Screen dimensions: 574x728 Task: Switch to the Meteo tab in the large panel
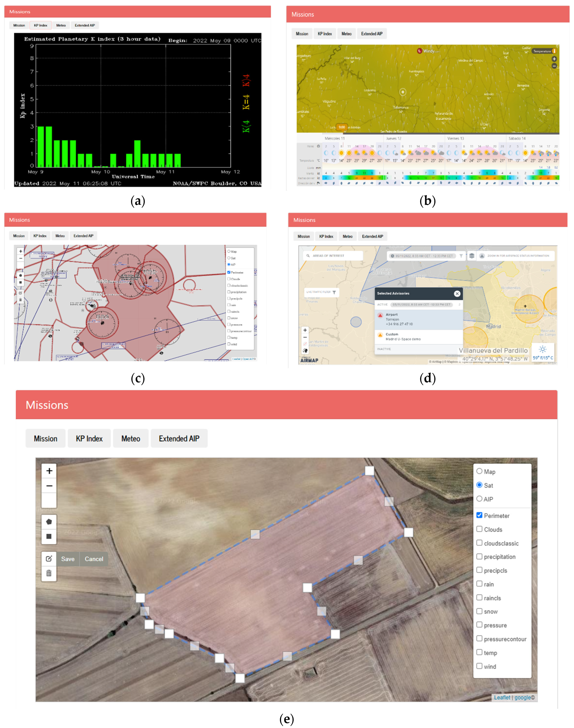coord(131,438)
